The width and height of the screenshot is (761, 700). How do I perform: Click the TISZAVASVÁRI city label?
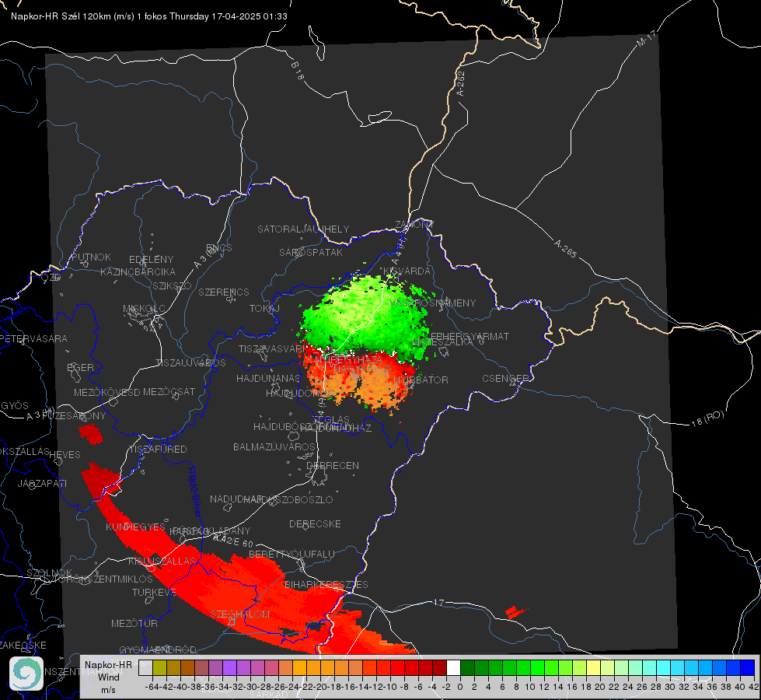click(272, 348)
